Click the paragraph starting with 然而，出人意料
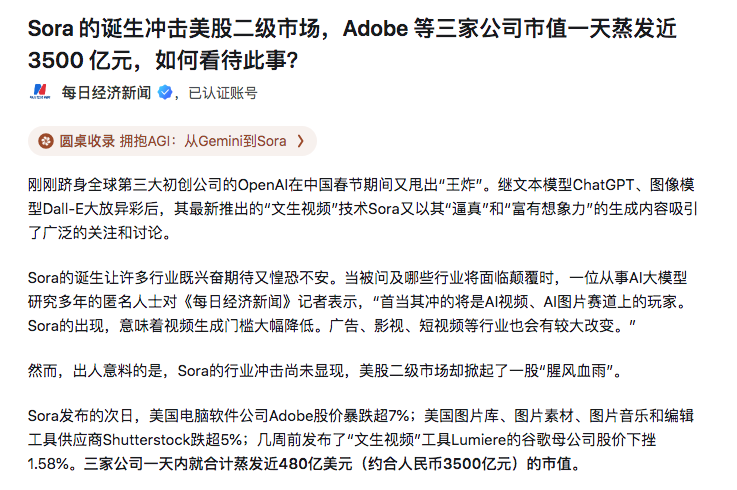737x490 pixels. (325, 371)
